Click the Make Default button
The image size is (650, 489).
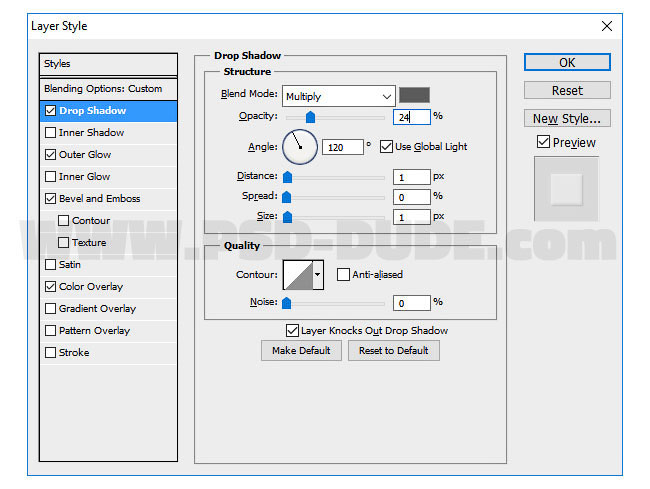[x=301, y=351]
